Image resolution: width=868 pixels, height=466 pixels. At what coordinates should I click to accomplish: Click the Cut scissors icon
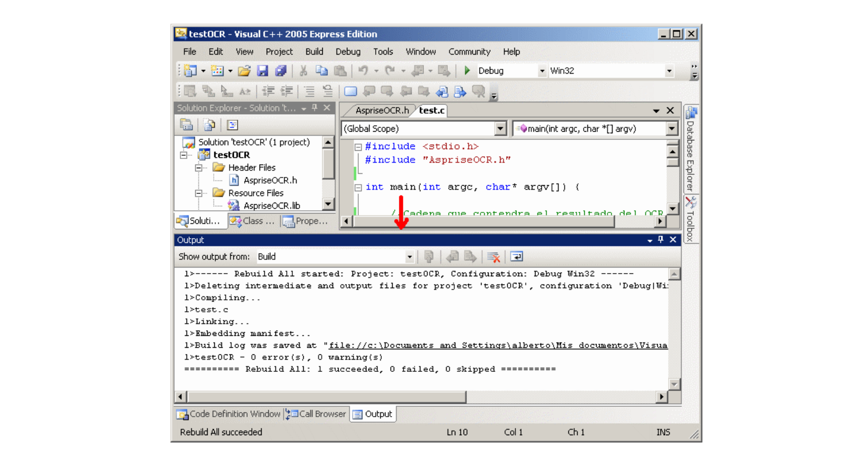(303, 70)
